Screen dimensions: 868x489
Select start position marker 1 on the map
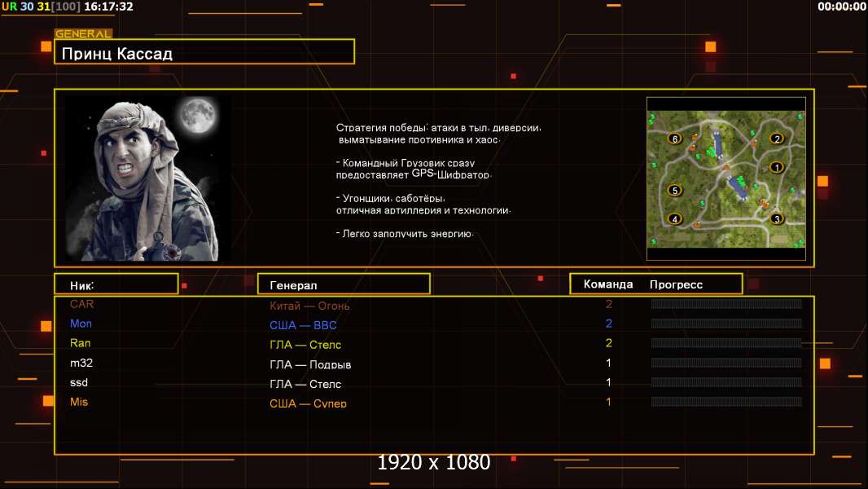[x=777, y=167]
